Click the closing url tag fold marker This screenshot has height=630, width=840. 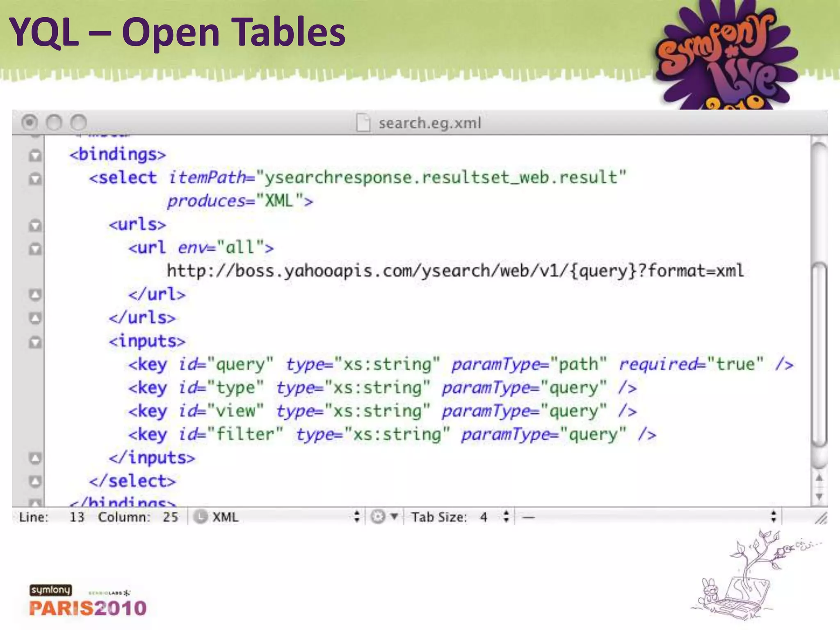tap(35, 294)
